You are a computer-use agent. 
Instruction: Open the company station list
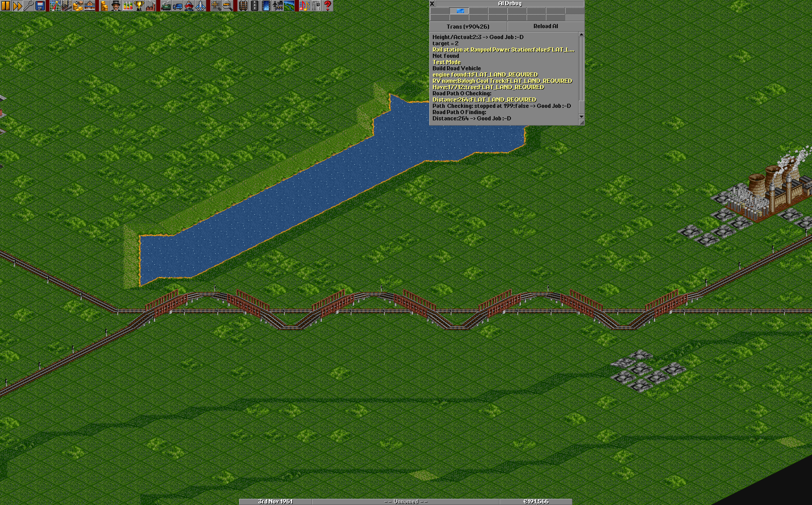click(x=90, y=6)
